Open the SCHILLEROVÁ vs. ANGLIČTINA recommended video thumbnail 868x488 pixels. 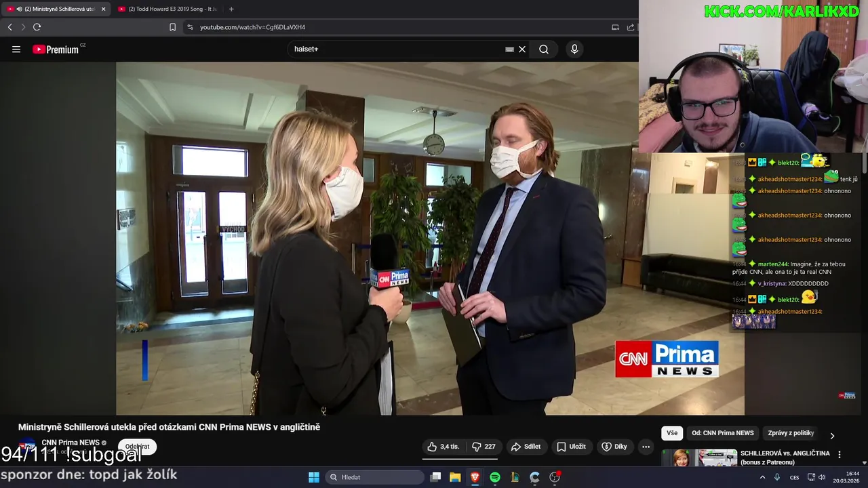(698, 458)
